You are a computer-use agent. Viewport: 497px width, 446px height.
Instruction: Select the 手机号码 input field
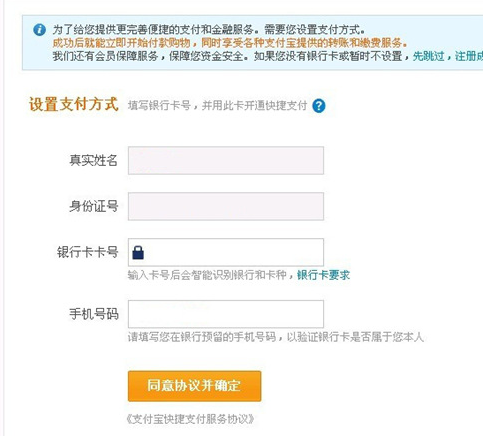click(226, 314)
